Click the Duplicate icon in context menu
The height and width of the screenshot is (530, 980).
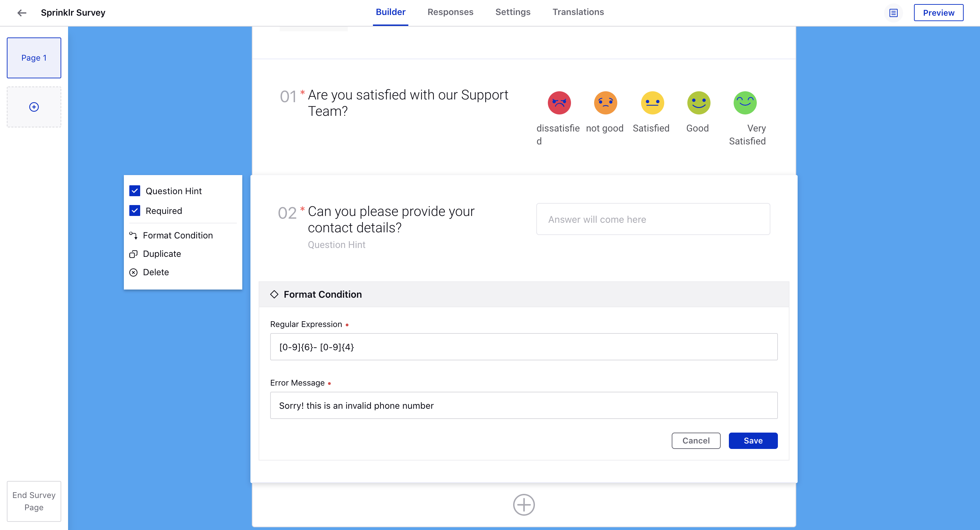tap(133, 253)
